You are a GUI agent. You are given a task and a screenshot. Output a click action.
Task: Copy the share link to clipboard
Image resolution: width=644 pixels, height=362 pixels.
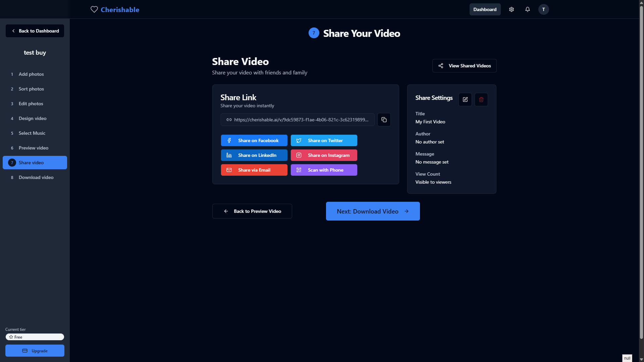coord(384,120)
